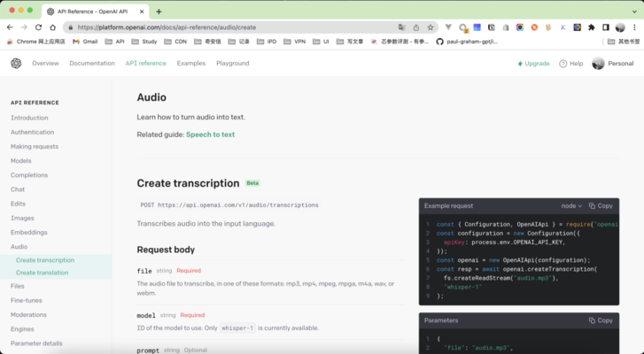The height and width of the screenshot is (354, 644).
Task: Open the Speech to text guide link
Action: point(210,135)
